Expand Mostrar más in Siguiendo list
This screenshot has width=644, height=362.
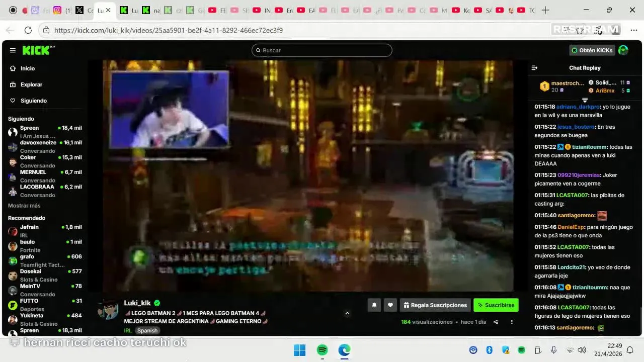click(24, 206)
